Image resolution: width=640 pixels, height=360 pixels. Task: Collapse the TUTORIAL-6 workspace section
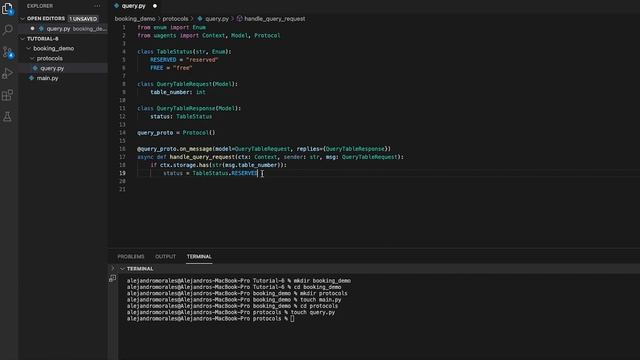click(x=22, y=39)
